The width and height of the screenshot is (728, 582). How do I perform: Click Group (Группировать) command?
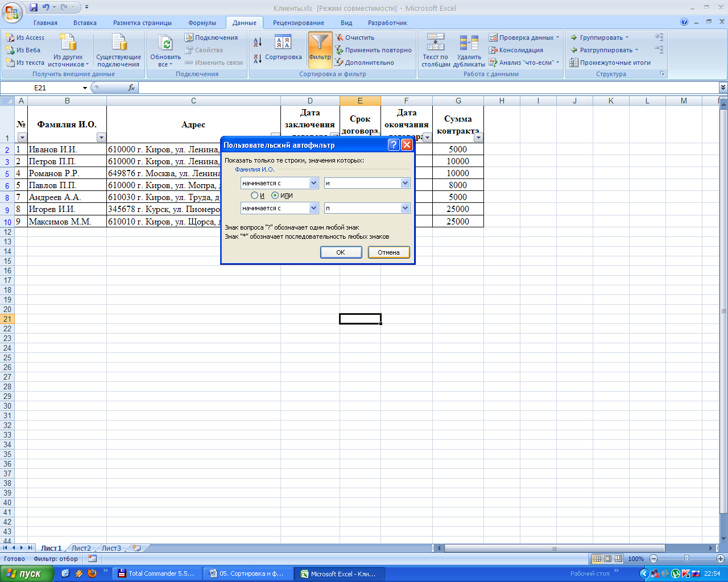(x=599, y=38)
